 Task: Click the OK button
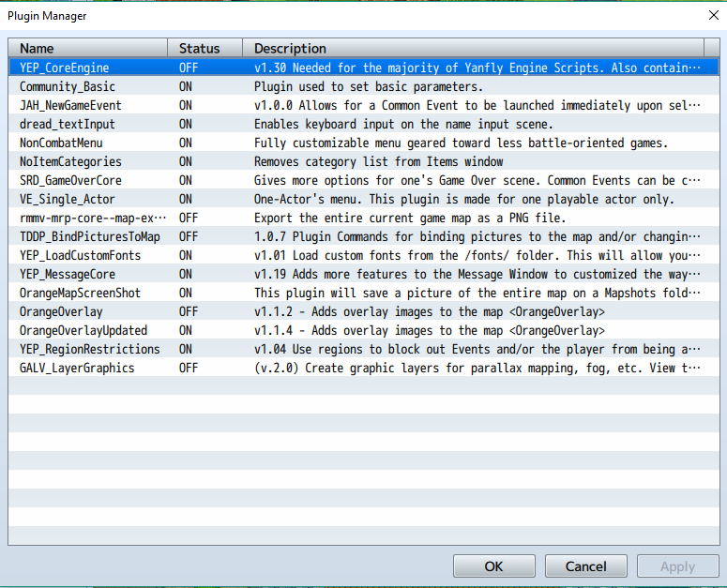(493, 566)
